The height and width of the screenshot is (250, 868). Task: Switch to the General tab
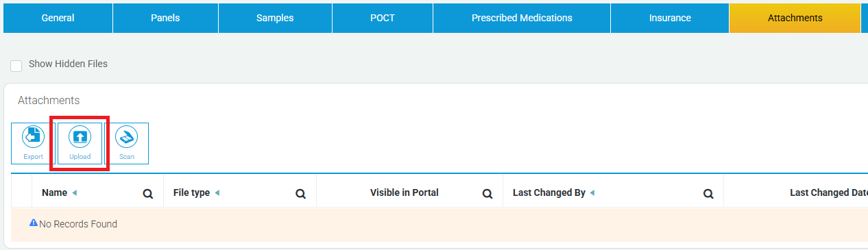tap(58, 18)
